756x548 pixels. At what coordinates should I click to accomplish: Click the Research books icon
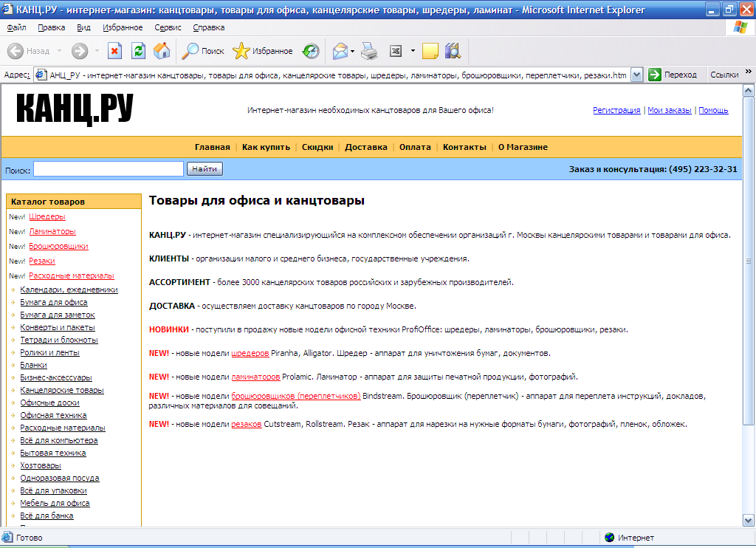tap(453, 51)
